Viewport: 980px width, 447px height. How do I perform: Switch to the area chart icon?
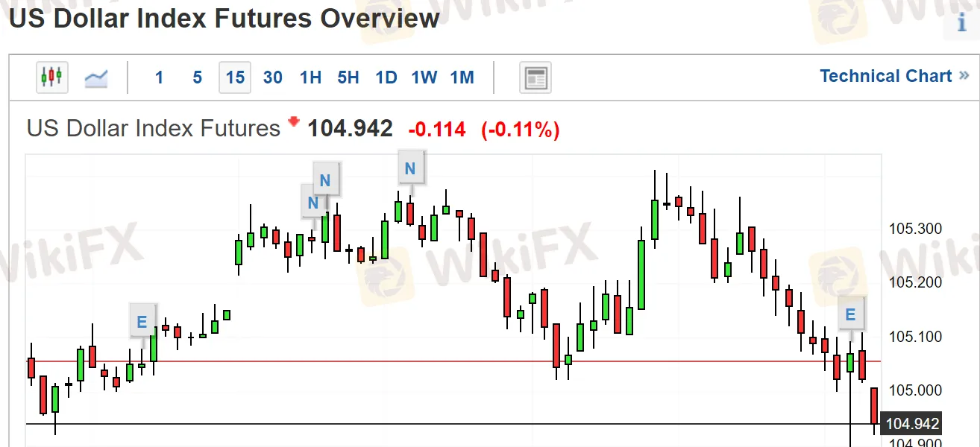coord(96,77)
